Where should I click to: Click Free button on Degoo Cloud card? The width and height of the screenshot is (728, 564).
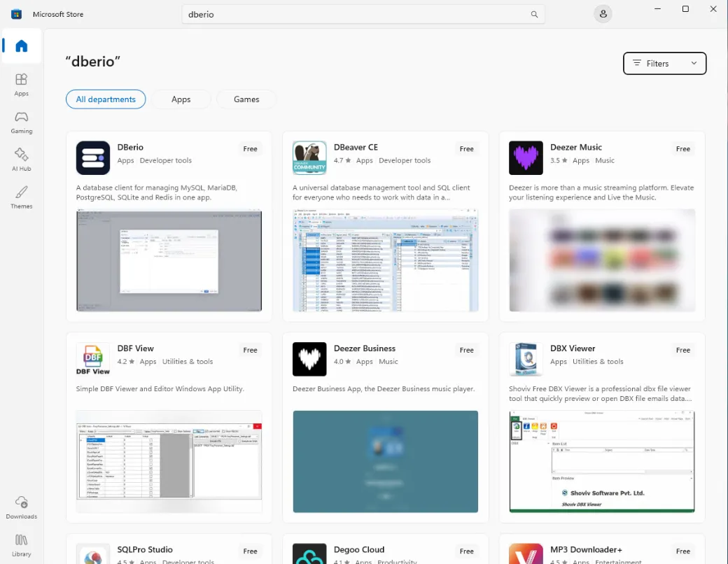467,551
